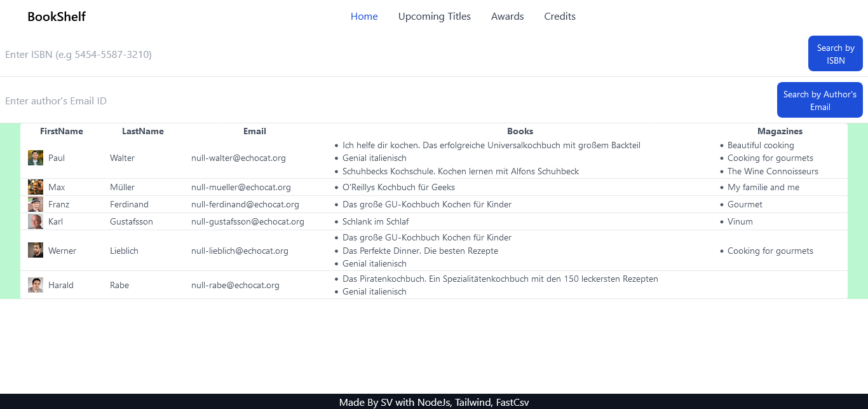The height and width of the screenshot is (409, 868).
Task: Click last name Ferdinand
Action: [x=129, y=204]
